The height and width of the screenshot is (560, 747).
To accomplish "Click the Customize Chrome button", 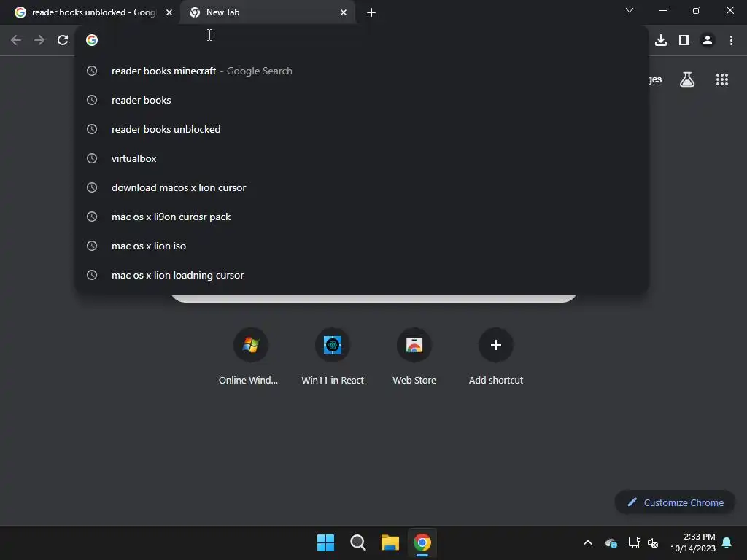I will 675,502.
